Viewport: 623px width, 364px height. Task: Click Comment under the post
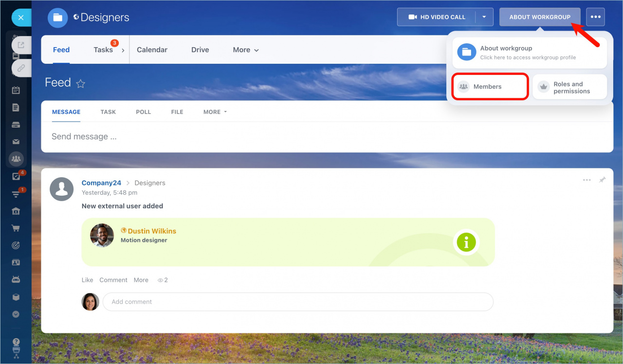[113, 280]
